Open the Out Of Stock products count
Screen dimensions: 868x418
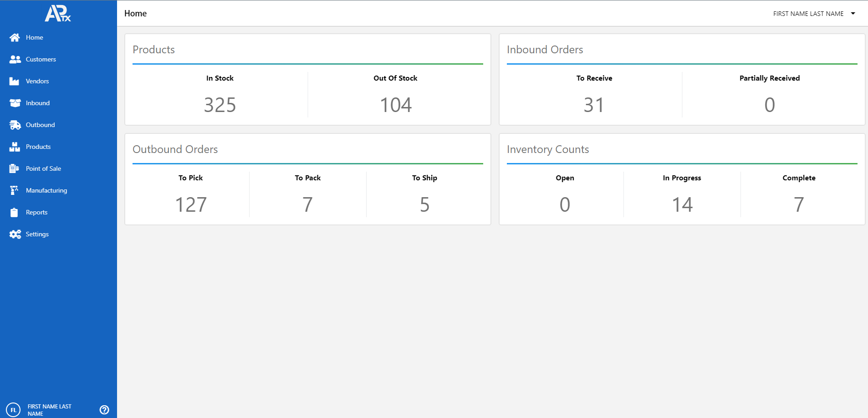[395, 105]
